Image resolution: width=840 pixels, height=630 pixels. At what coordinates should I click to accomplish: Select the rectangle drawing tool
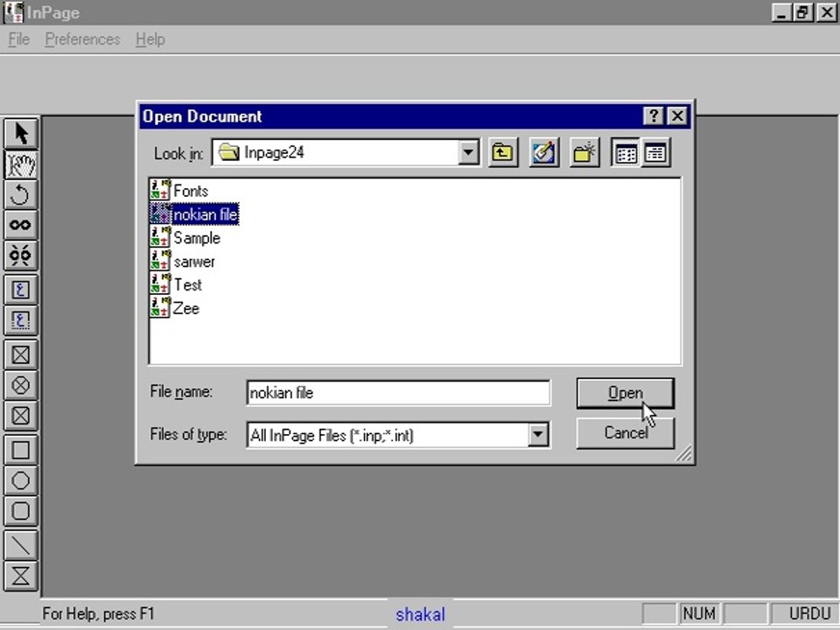20,450
